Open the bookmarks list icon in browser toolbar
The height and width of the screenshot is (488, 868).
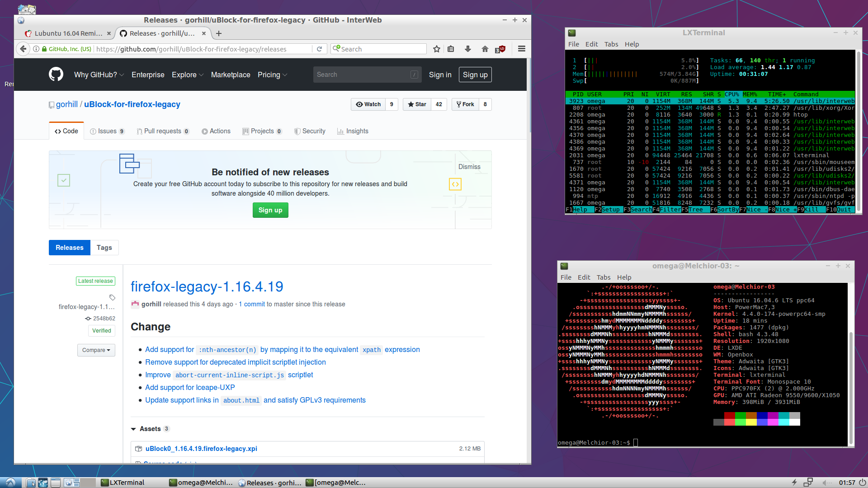(x=451, y=49)
